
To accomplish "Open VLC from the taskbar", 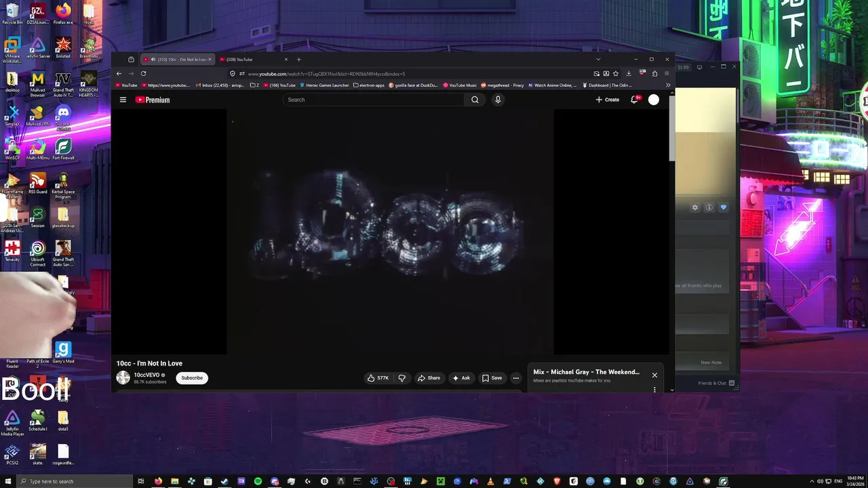I will tap(491, 481).
